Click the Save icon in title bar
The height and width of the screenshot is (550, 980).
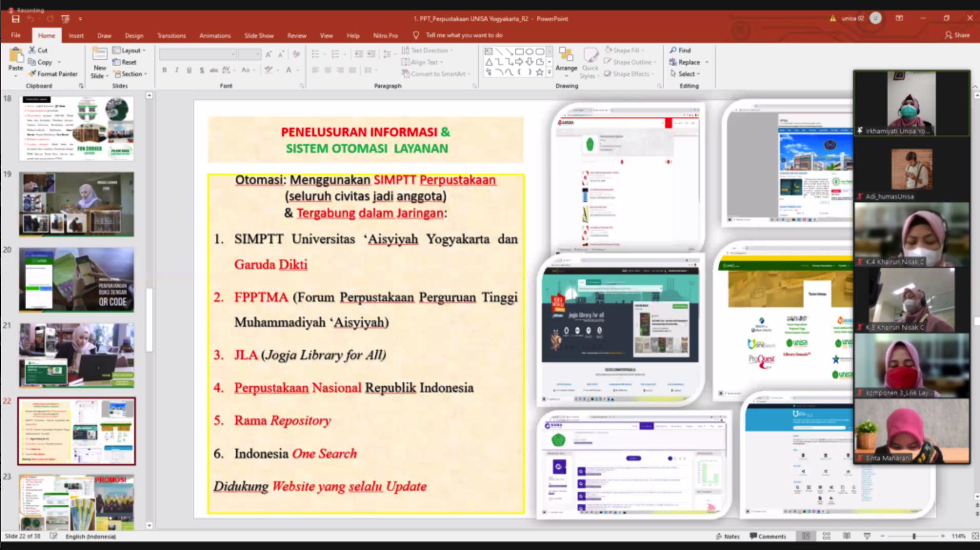(x=15, y=19)
